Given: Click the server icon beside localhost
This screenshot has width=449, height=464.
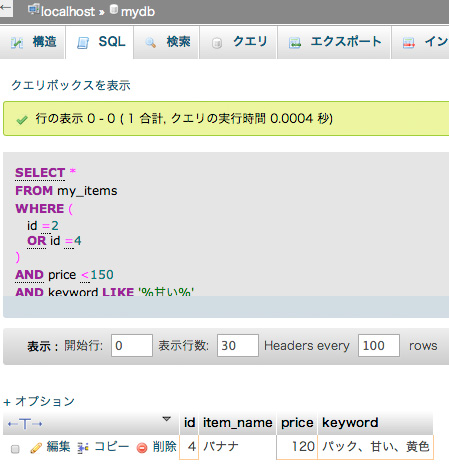Looking at the screenshot, I should click(x=33, y=9).
